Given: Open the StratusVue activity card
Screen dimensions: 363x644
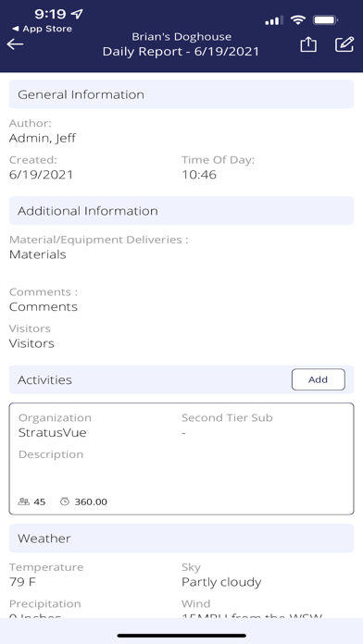Looking at the screenshot, I should (x=181, y=459).
